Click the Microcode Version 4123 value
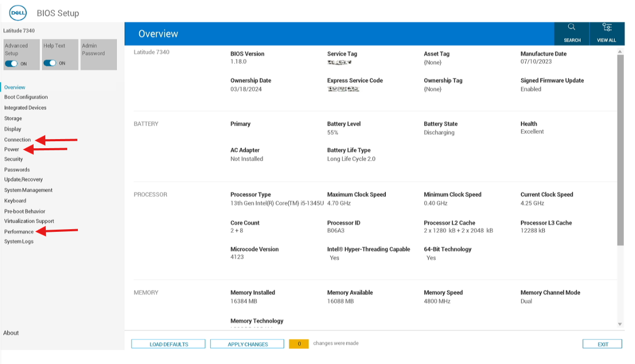Screen dimensions: 635x364 coord(237,257)
